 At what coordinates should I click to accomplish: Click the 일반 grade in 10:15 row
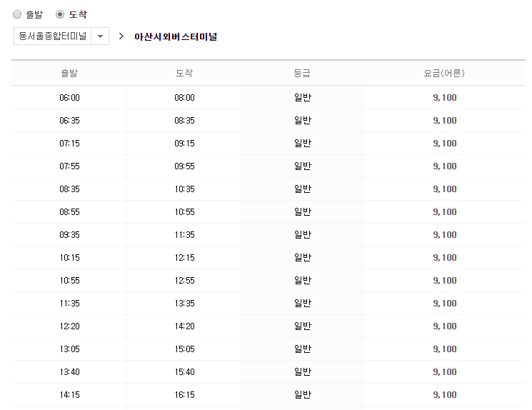coord(302,258)
